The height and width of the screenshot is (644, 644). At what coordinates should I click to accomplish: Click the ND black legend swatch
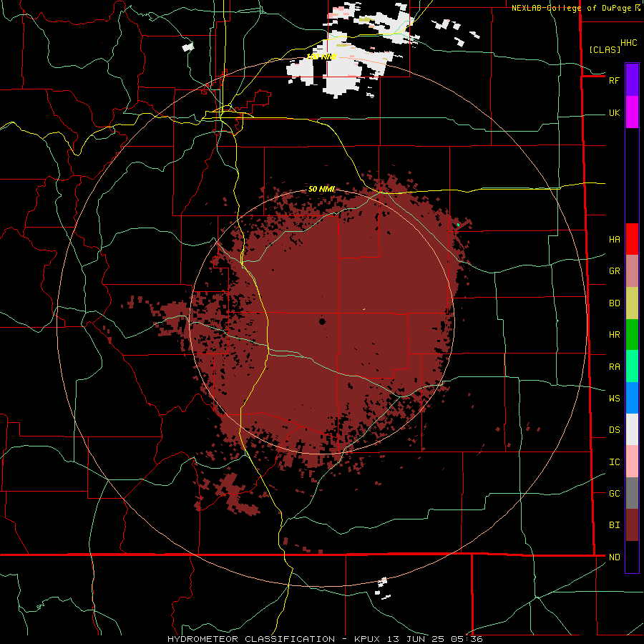(632, 557)
